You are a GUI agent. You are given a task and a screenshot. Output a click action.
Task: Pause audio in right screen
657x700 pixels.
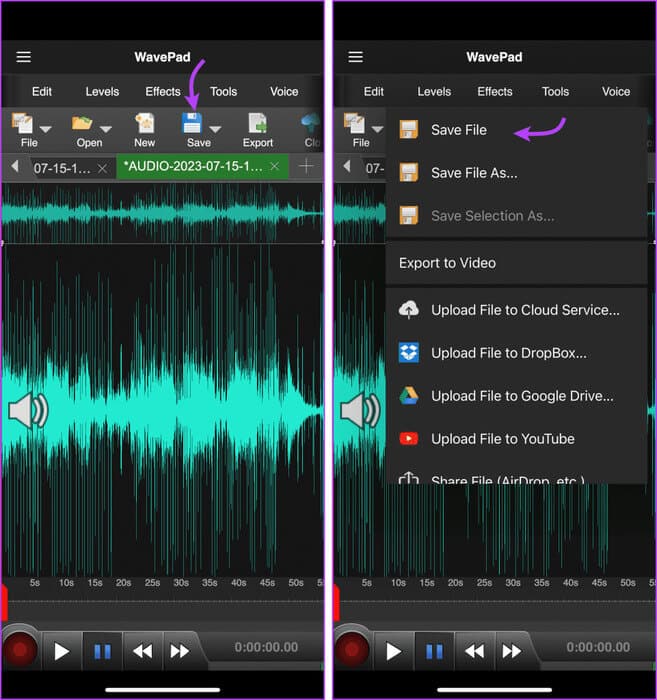(434, 651)
